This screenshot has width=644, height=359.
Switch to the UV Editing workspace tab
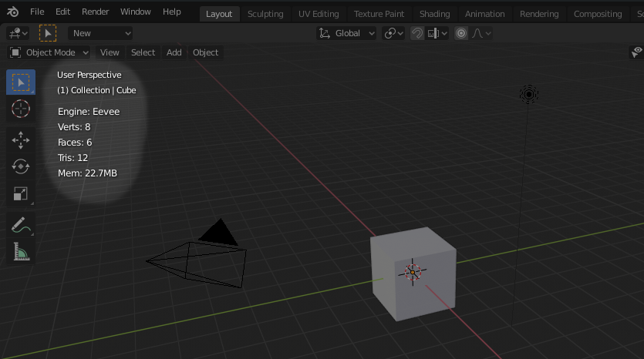point(319,14)
